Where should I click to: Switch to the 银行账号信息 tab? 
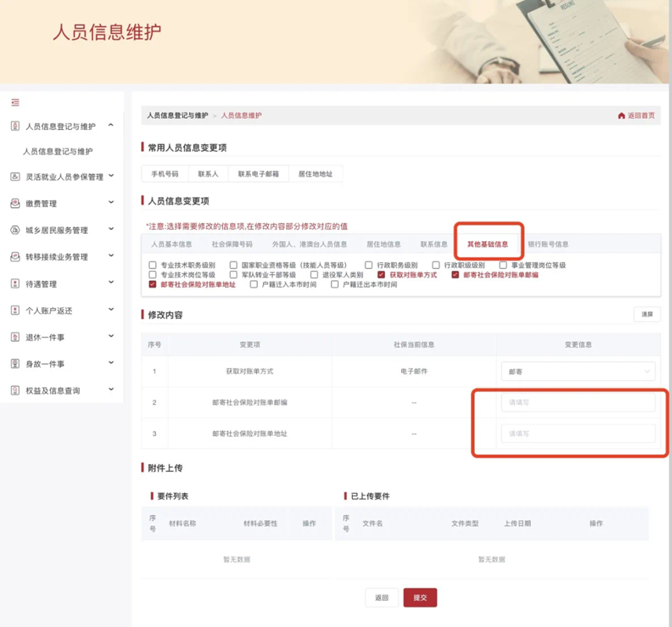(548, 244)
